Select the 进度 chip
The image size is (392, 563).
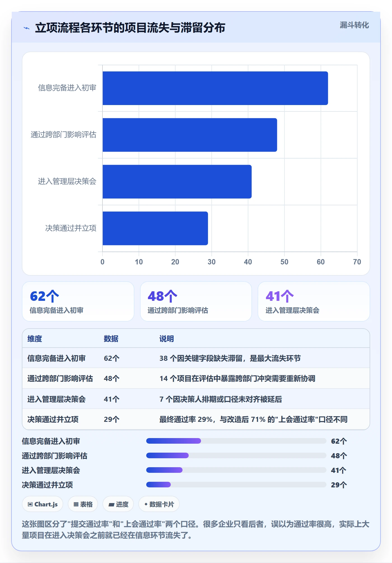(118, 504)
